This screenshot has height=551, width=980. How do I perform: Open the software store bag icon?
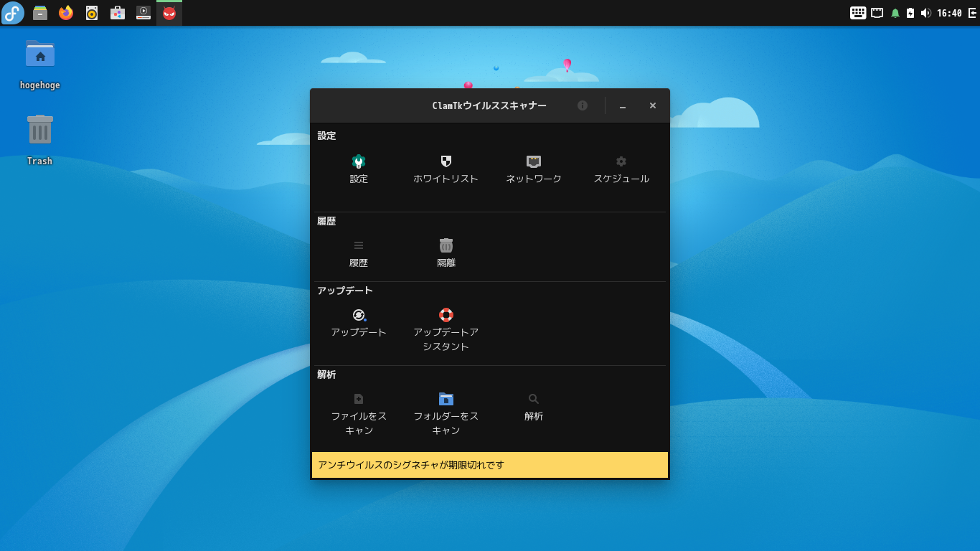pyautogui.click(x=118, y=13)
